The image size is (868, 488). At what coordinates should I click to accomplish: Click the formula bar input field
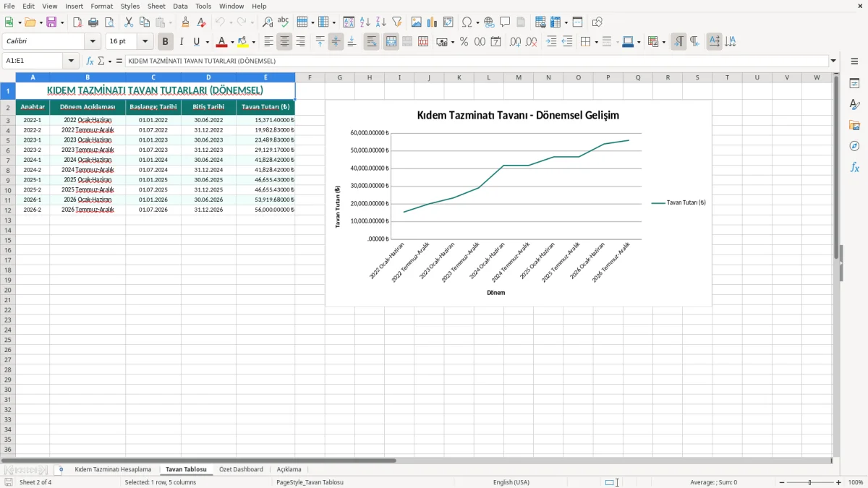click(x=476, y=61)
